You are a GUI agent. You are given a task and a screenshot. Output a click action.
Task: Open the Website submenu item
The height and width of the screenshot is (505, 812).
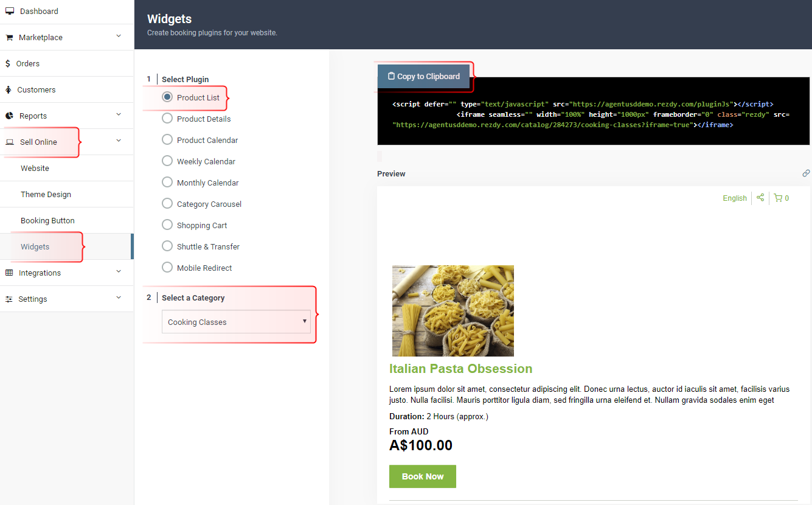[x=67, y=168]
